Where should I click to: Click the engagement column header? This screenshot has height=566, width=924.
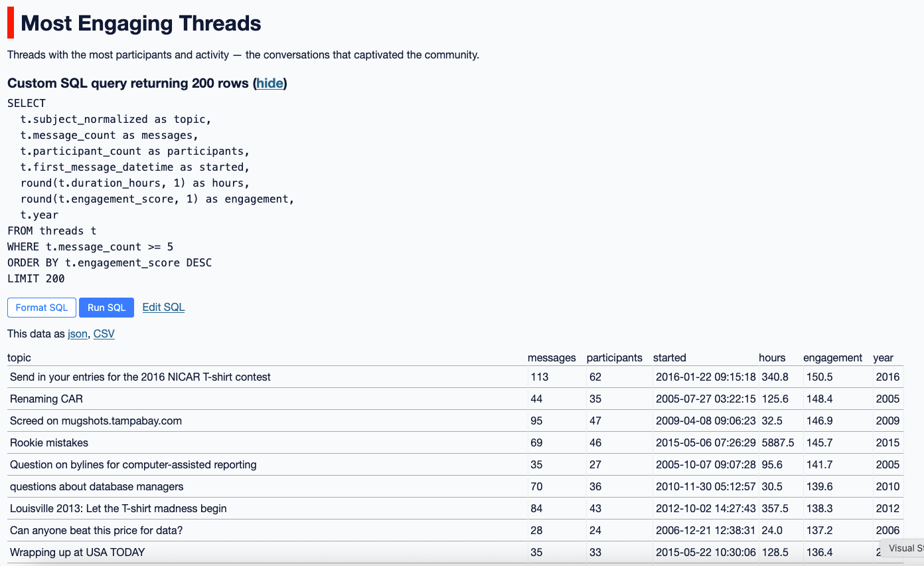832,357
